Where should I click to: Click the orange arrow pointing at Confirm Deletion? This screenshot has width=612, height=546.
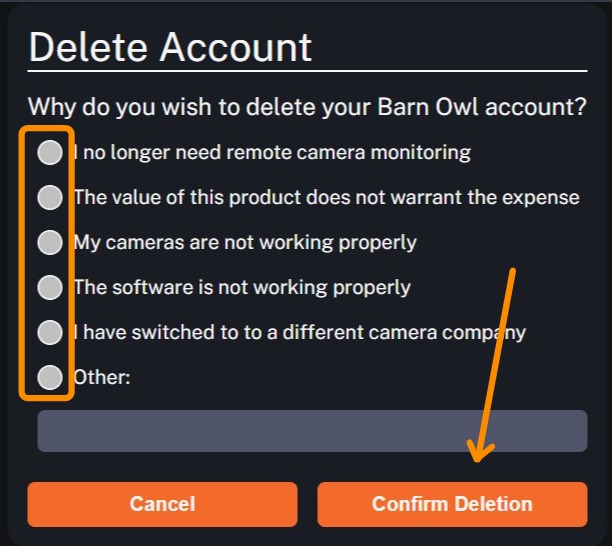tap(498, 360)
